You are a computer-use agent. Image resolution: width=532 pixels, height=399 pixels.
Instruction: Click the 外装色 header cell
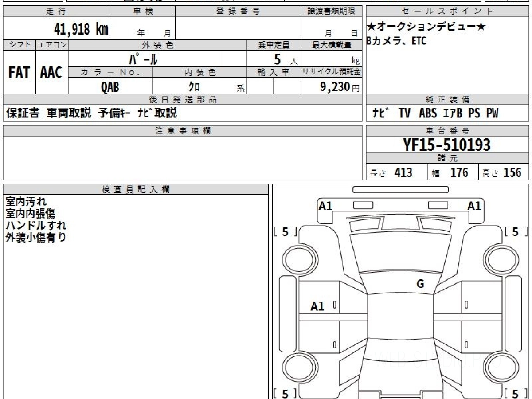(157, 45)
